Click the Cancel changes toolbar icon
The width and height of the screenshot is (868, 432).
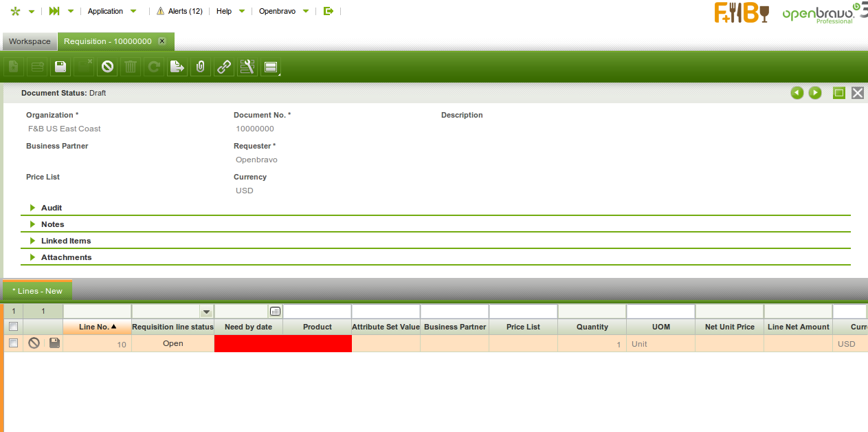107,67
